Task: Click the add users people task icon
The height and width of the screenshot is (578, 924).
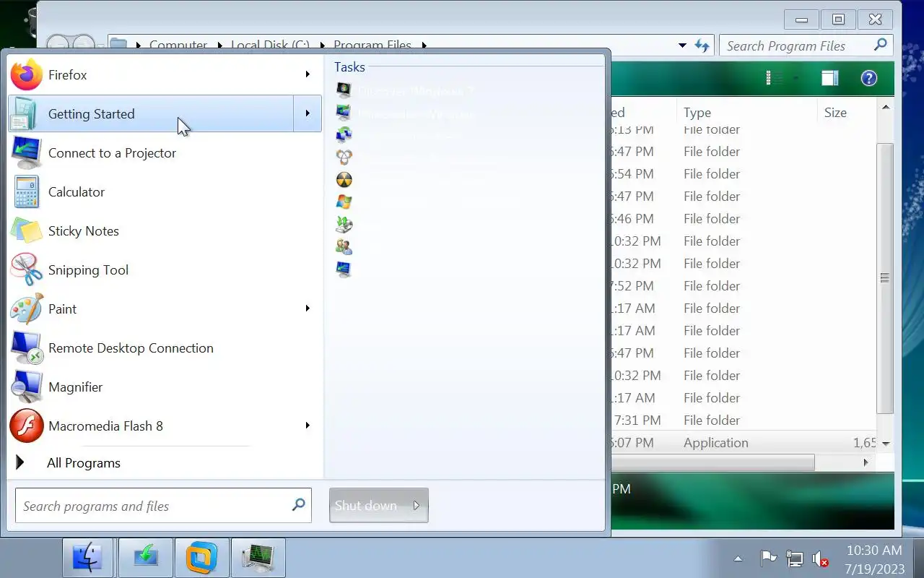Action: pos(344,247)
